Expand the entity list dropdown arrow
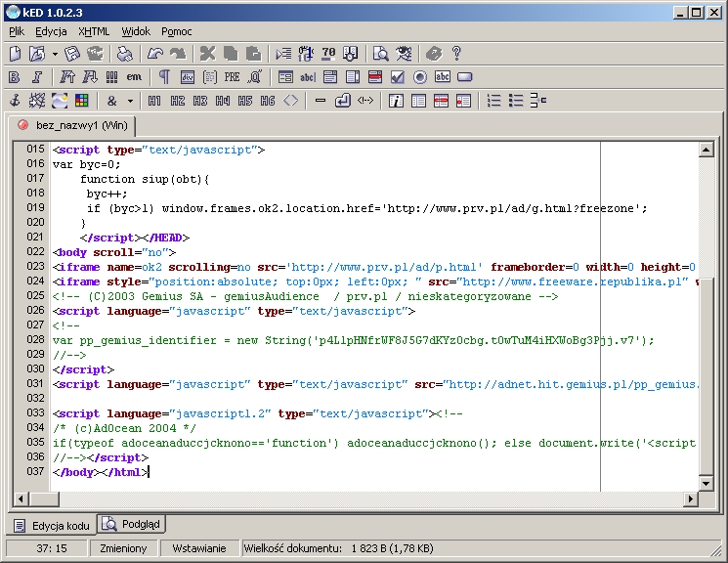Viewport: 728px width, 563px height. tap(130, 101)
